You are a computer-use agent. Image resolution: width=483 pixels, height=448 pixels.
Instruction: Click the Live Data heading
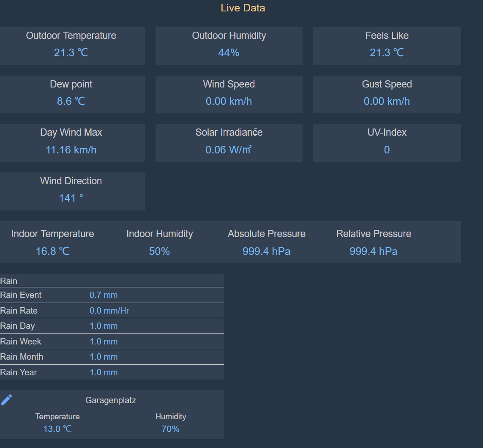[x=243, y=8]
